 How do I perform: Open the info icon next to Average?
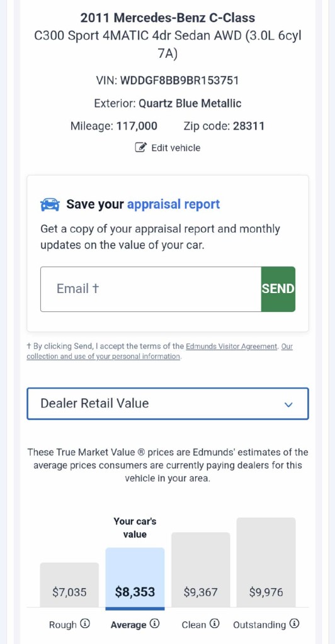154,624
